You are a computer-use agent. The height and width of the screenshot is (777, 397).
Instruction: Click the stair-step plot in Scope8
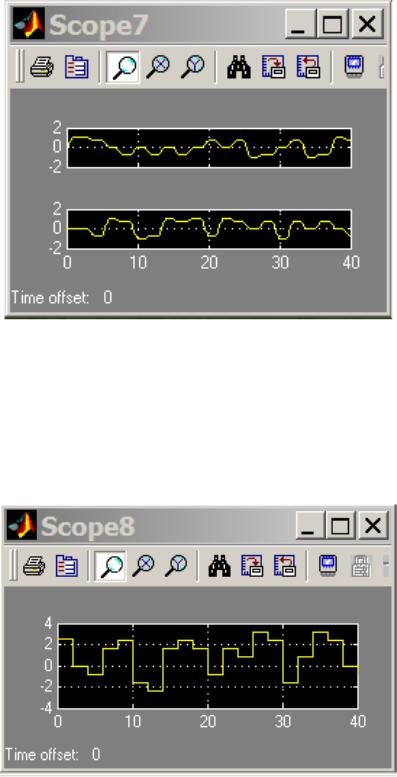point(208,666)
